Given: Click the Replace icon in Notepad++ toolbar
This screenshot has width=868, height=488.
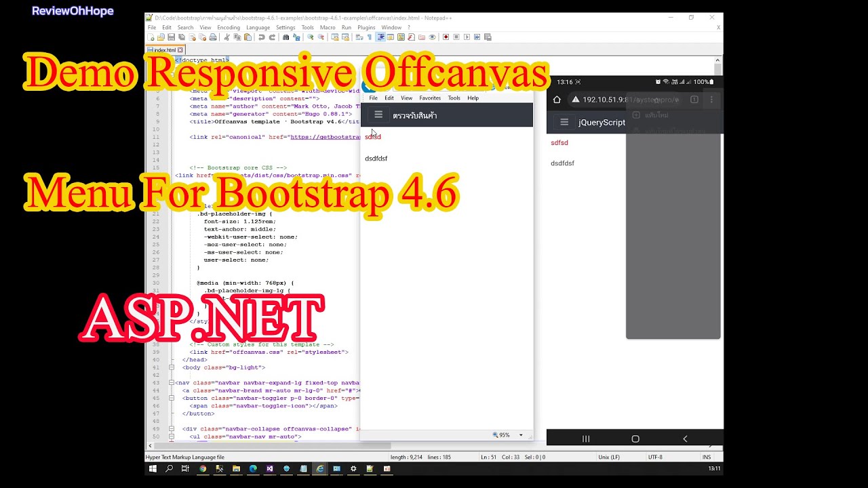Looking at the screenshot, I should [296, 37].
